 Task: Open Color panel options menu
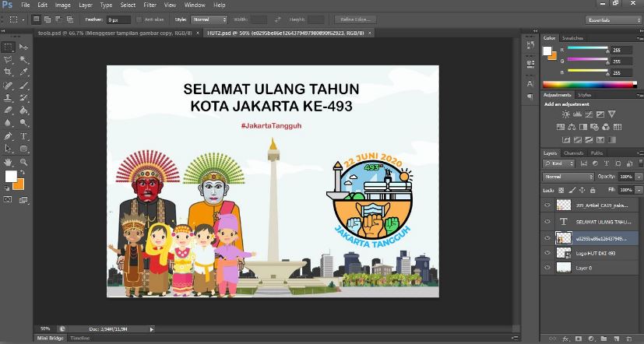(x=641, y=38)
